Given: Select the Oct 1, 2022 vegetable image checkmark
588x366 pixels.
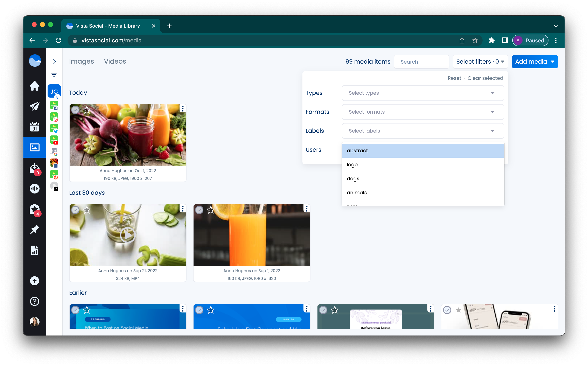Looking at the screenshot, I should tap(75, 110).
